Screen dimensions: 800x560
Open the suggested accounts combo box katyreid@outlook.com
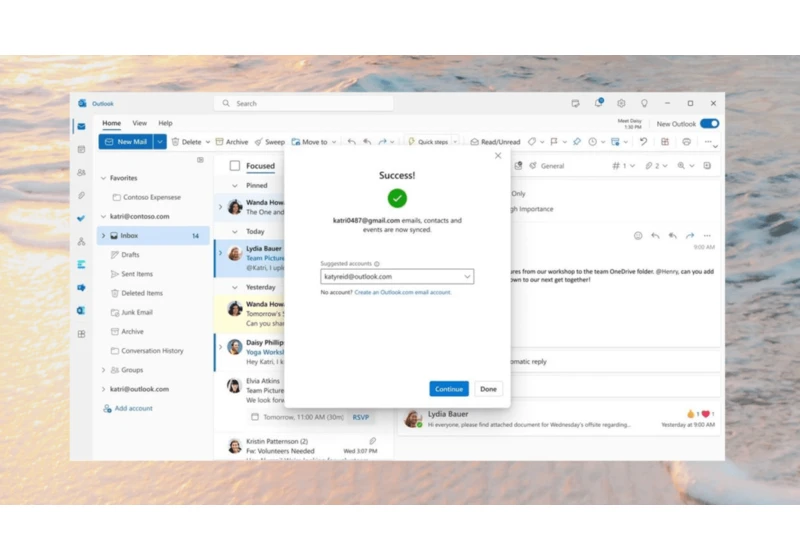click(x=397, y=276)
